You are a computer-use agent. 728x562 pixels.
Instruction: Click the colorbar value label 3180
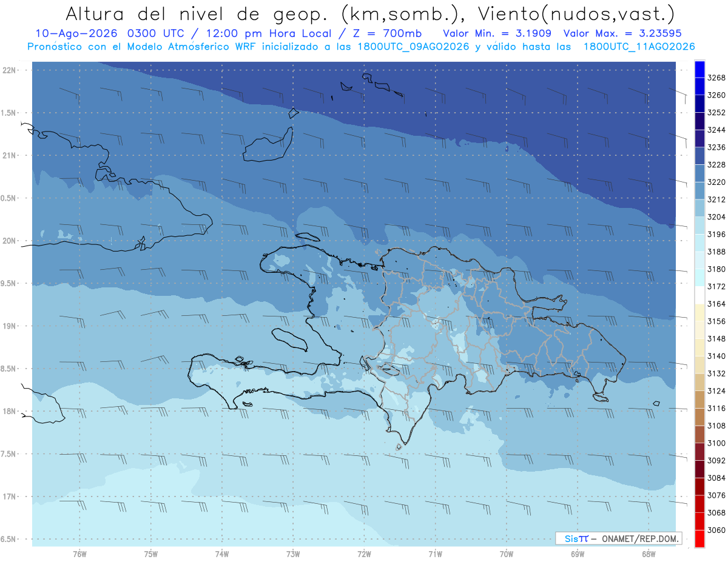(716, 269)
